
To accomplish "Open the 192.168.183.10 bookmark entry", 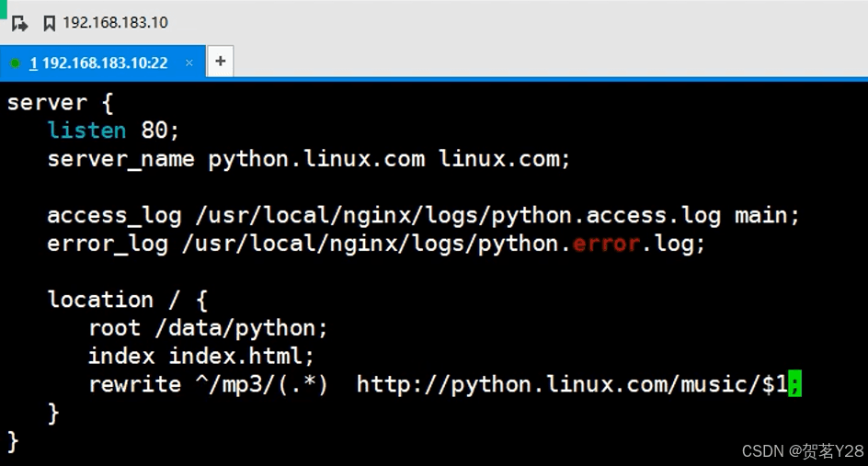I will (x=115, y=23).
